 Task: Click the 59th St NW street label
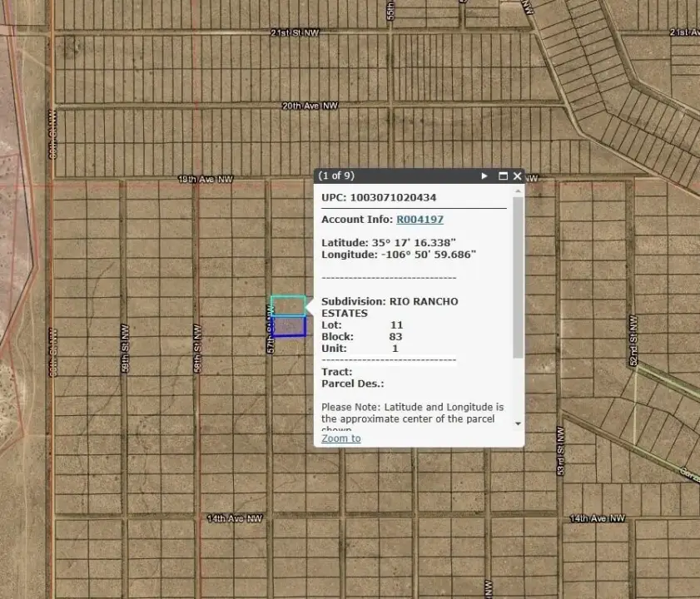[124, 356]
